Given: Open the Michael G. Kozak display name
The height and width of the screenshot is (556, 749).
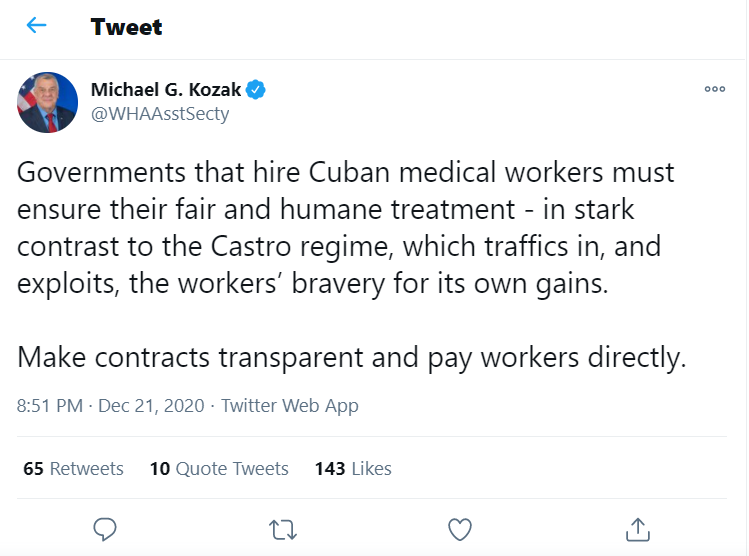Looking at the screenshot, I should coord(166,89).
